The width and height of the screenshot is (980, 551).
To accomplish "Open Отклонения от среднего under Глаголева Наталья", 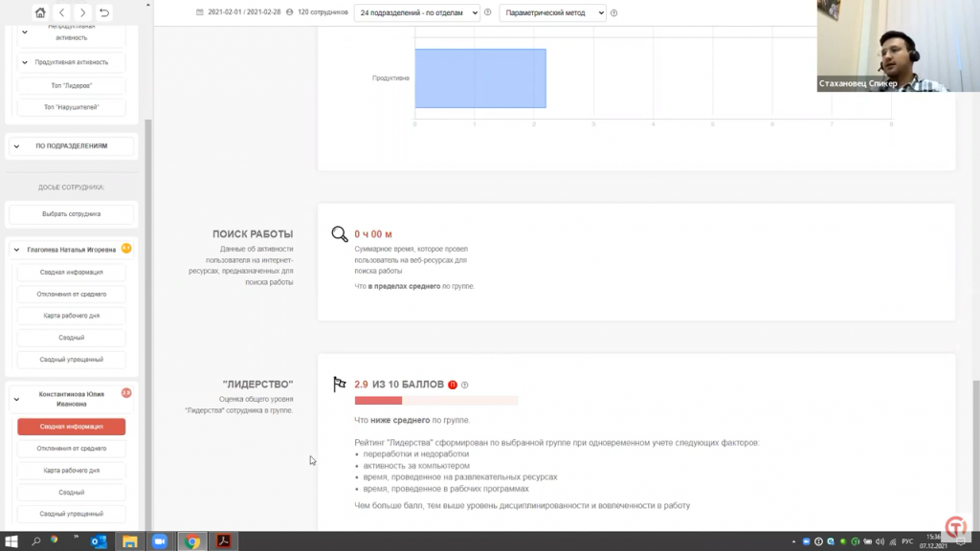I will tap(71, 295).
